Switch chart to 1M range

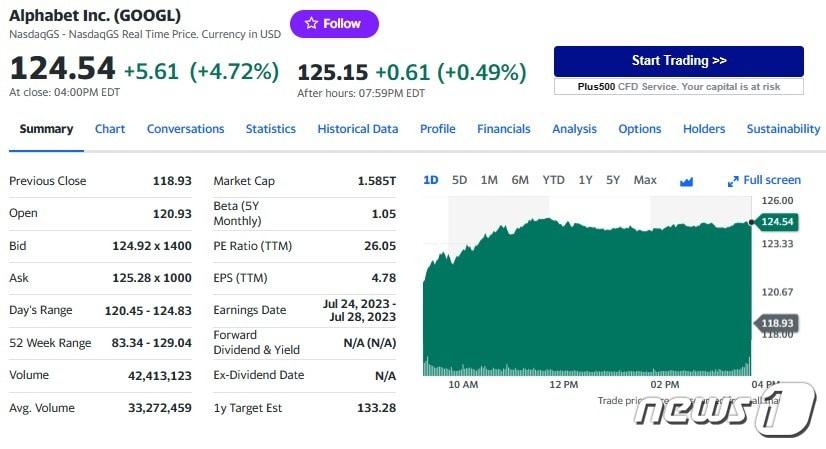coord(489,180)
